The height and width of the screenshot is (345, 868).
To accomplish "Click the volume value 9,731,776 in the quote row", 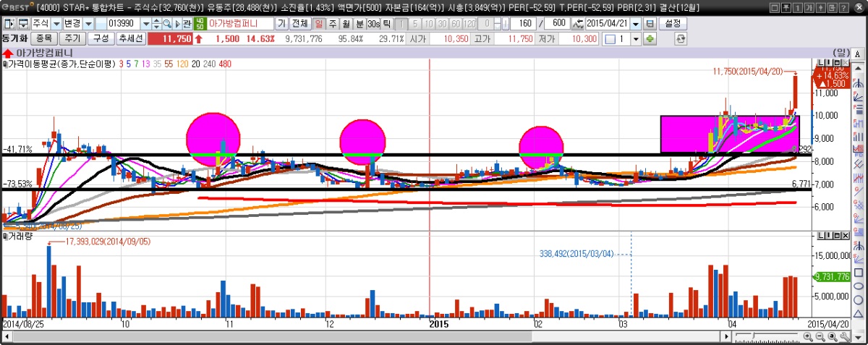I will (x=304, y=39).
